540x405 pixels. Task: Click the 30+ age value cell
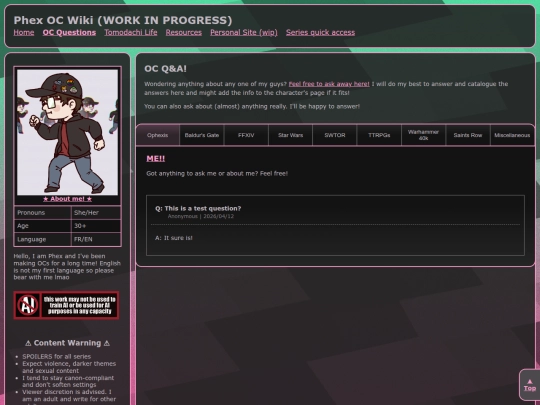click(x=96, y=226)
